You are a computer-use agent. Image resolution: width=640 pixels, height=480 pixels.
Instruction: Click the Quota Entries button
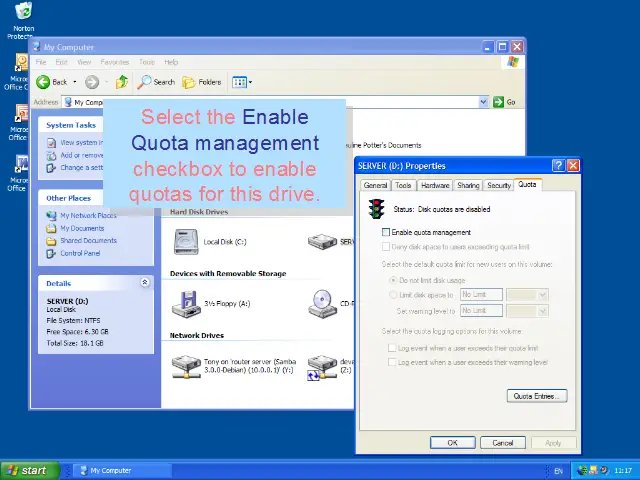(537, 396)
